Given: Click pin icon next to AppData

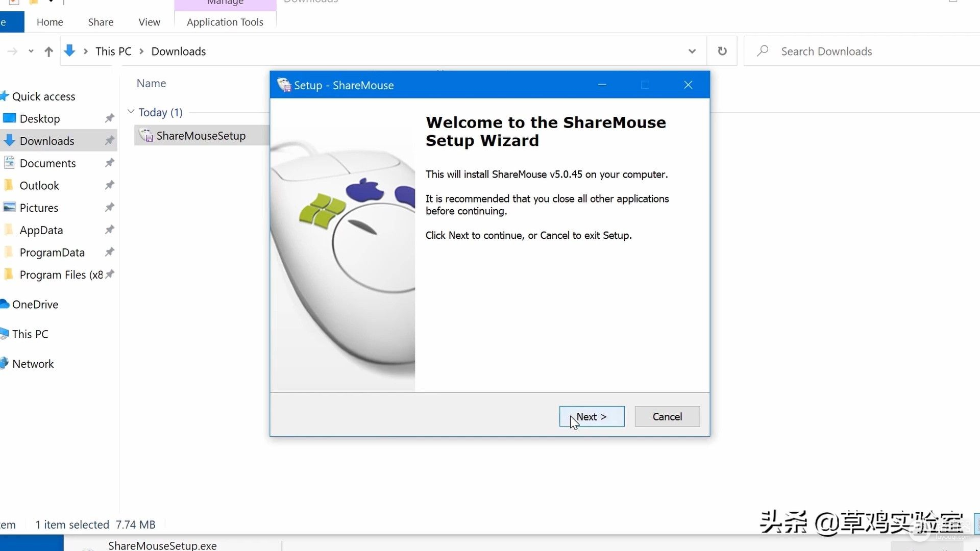Looking at the screenshot, I should tap(109, 230).
